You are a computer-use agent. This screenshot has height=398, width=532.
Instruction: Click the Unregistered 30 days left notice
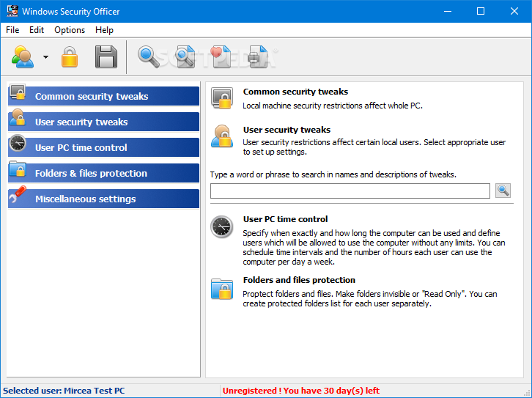(301, 391)
